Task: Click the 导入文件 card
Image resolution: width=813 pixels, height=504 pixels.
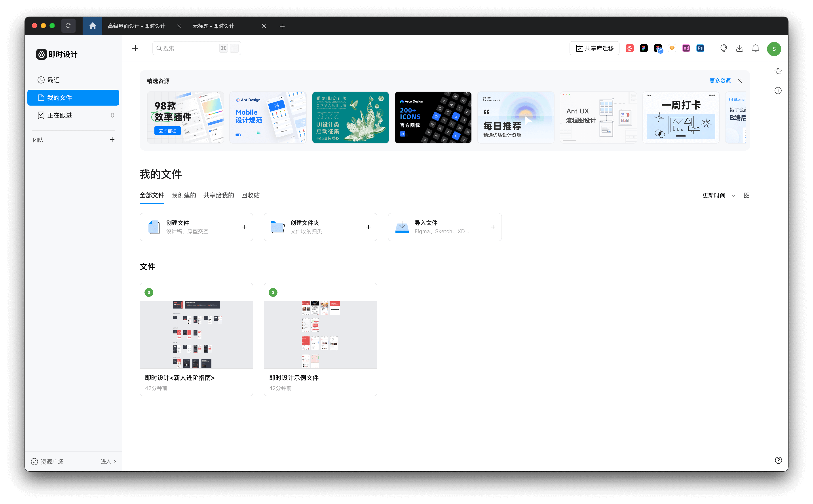Action: click(444, 227)
